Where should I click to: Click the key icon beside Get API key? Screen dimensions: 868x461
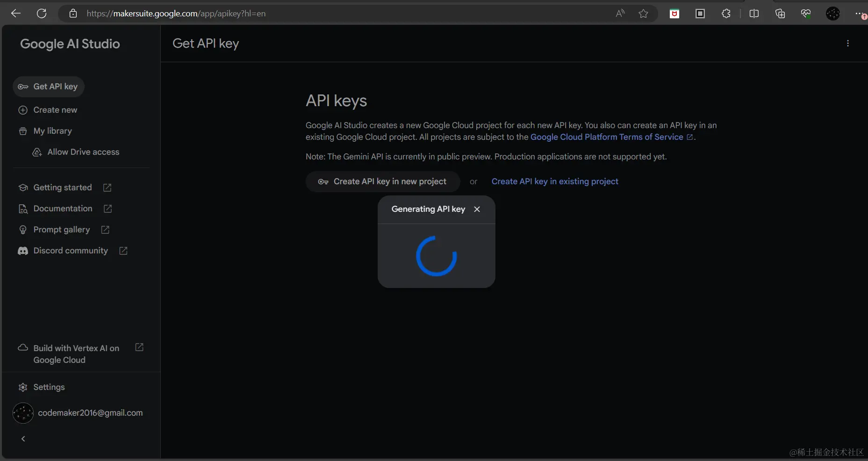click(23, 86)
